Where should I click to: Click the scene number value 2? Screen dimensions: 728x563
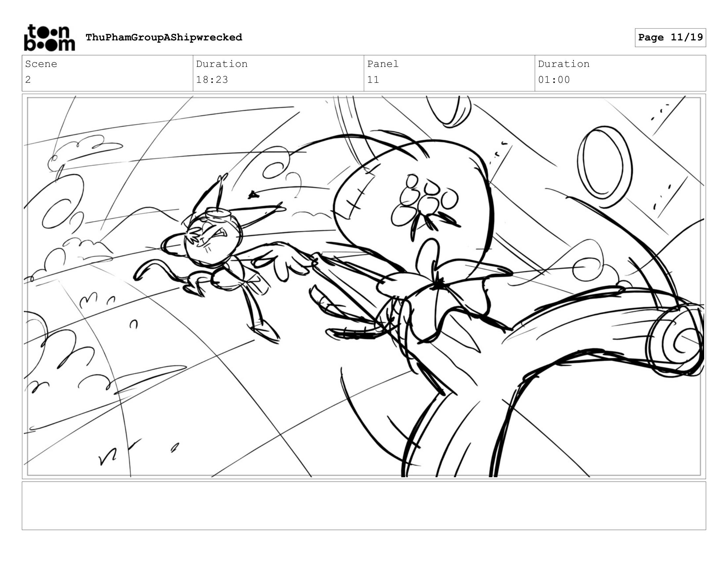click(x=28, y=80)
